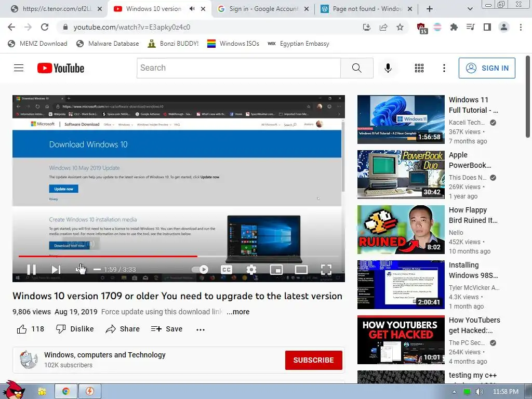Open uBlock shield extension icon

point(421,28)
